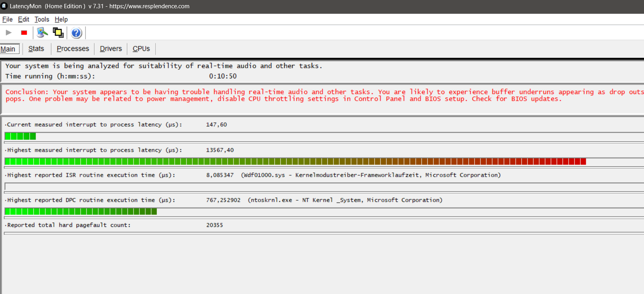Screen dimensions: 644x294
Task: Click the LatencyMon title bar icon
Action: [4, 6]
